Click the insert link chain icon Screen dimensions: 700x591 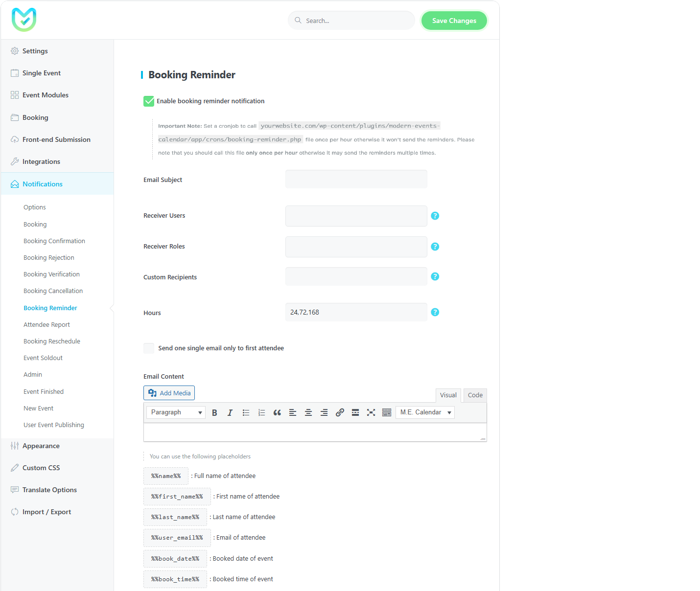tap(340, 412)
